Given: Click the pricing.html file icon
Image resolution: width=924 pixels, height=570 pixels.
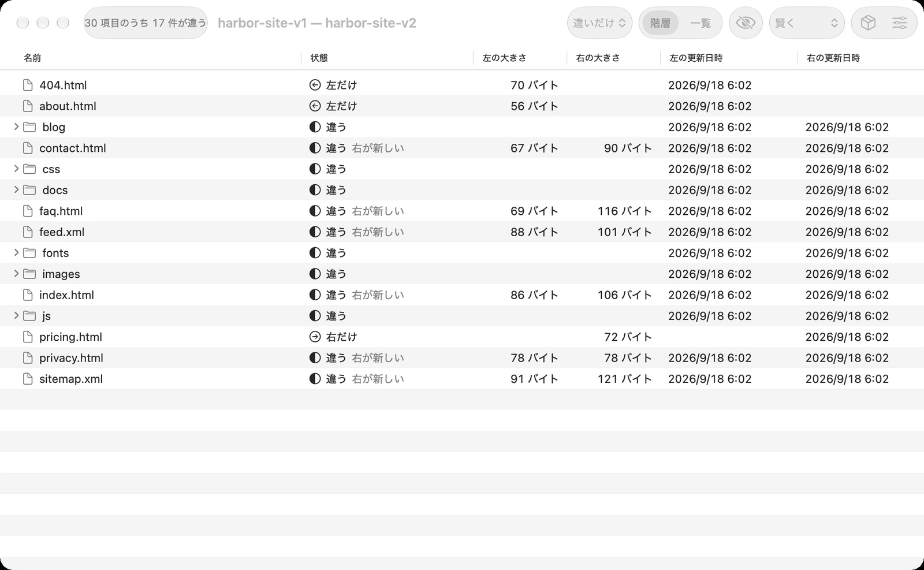Looking at the screenshot, I should pyautogui.click(x=28, y=337).
